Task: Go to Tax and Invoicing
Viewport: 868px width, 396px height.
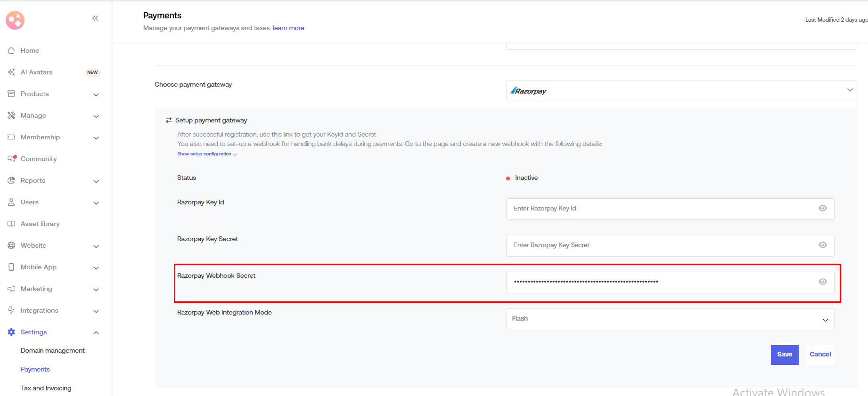Action: [x=46, y=388]
